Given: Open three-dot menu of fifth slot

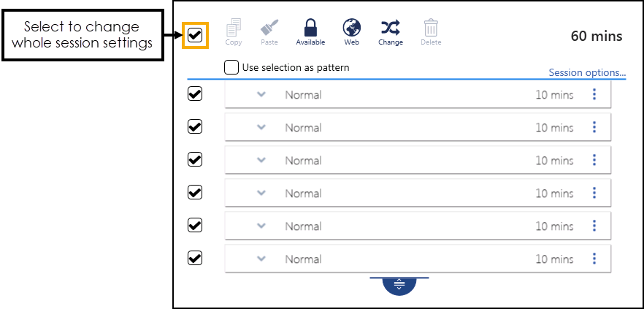Looking at the screenshot, I should pyautogui.click(x=594, y=226).
